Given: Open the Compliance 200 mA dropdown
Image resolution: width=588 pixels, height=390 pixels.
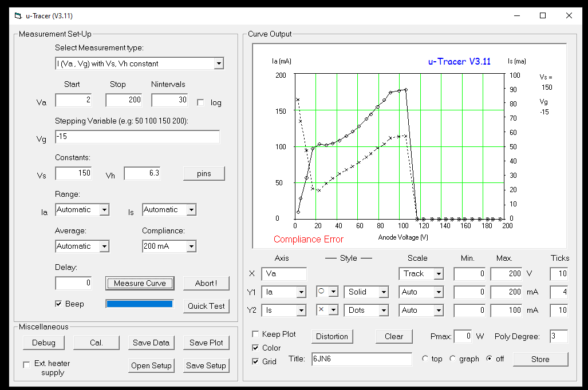Looking at the screenshot, I should click(191, 246).
